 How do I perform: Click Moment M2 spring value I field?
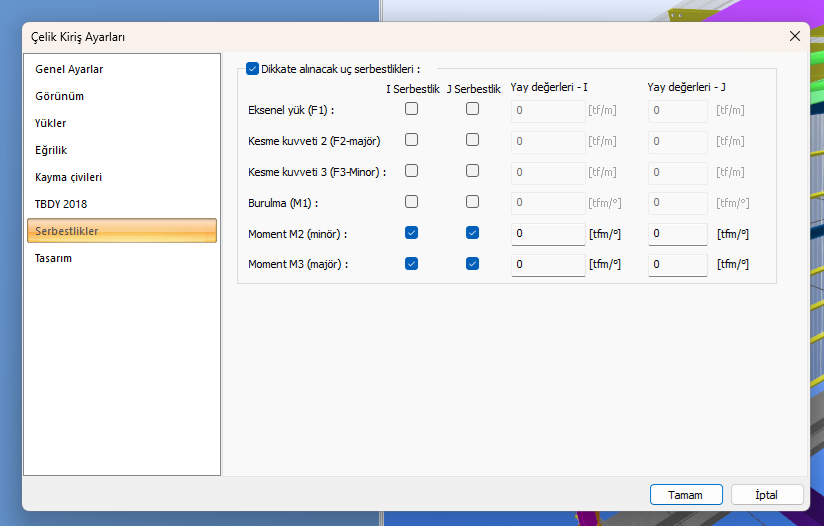pyautogui.click(x=547, y=234)
